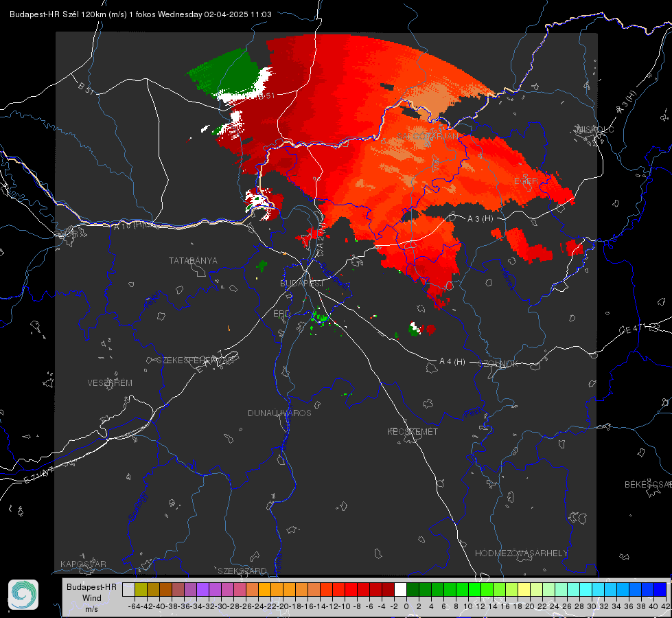Pick the olive swatch between -64 and -42
This screenshot has width=672, height=618.
click(141, 589)
